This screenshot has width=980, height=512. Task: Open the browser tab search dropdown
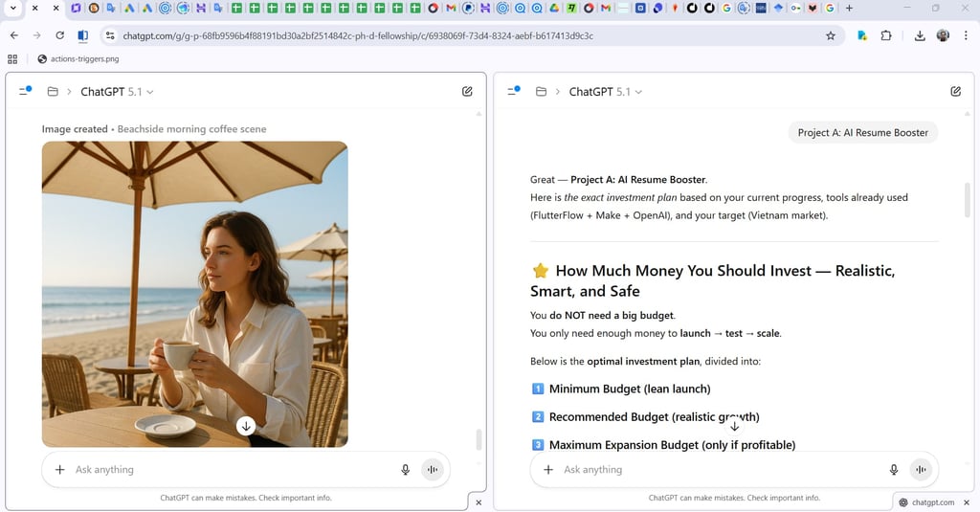tap(12, 9)
